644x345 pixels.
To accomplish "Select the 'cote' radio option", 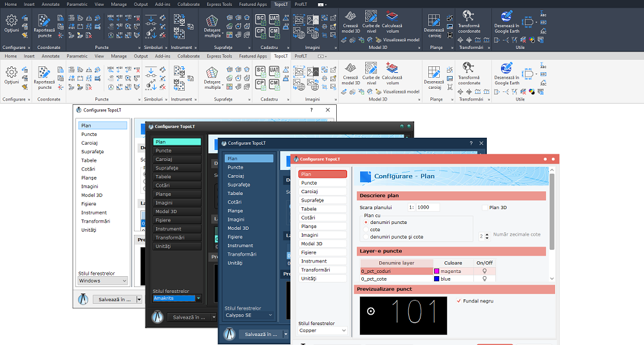I will [366, 230].
